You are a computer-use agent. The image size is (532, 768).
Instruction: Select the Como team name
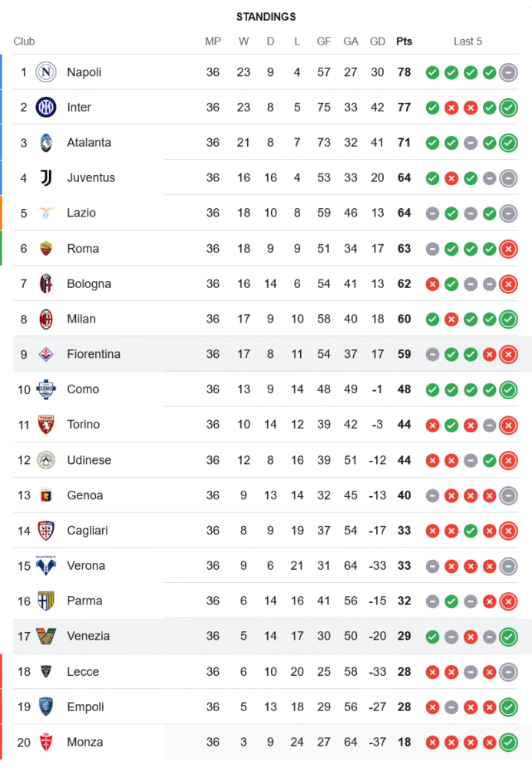(x=83, y=389)
